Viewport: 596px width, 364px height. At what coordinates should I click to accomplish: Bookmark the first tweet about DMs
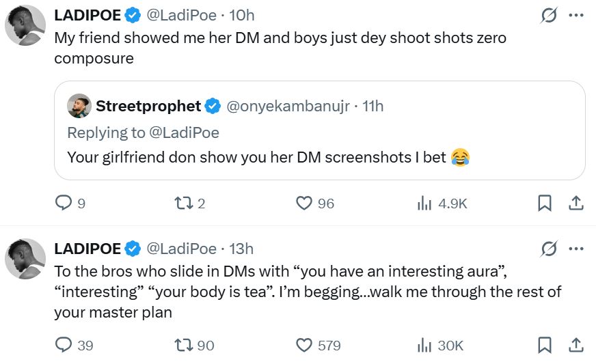(545, 203)
